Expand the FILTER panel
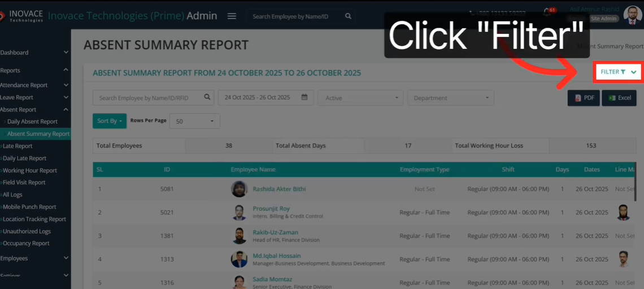Screen dimensions: 644x289 tap(618, 72)
